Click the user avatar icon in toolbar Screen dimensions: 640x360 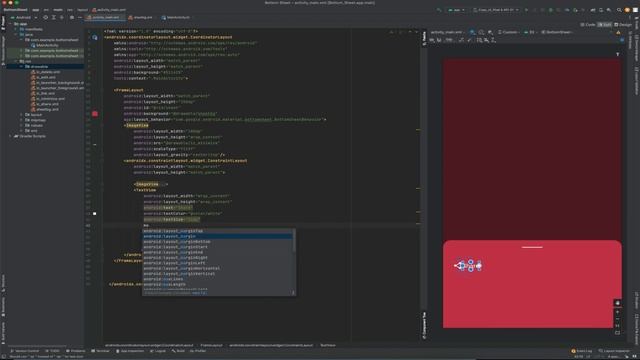pyautogui.click(x=627, y=10)
